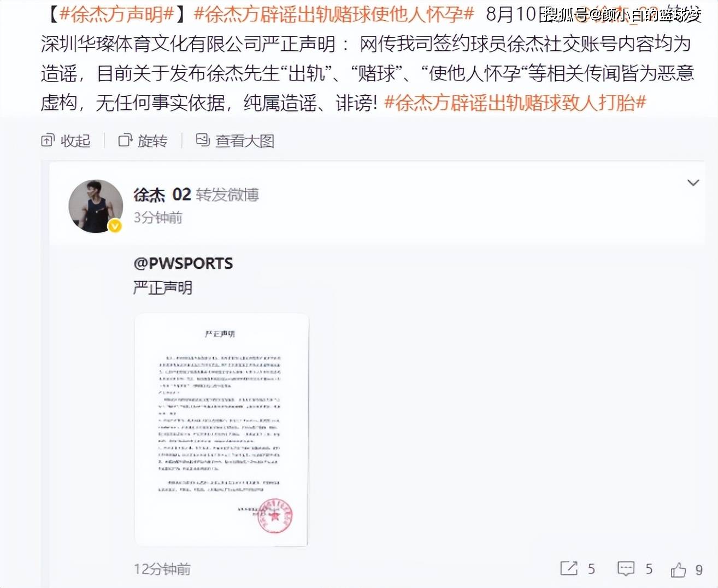718x588 pixels.
Task: Click the view large image icon
Action: pos(203,140)
